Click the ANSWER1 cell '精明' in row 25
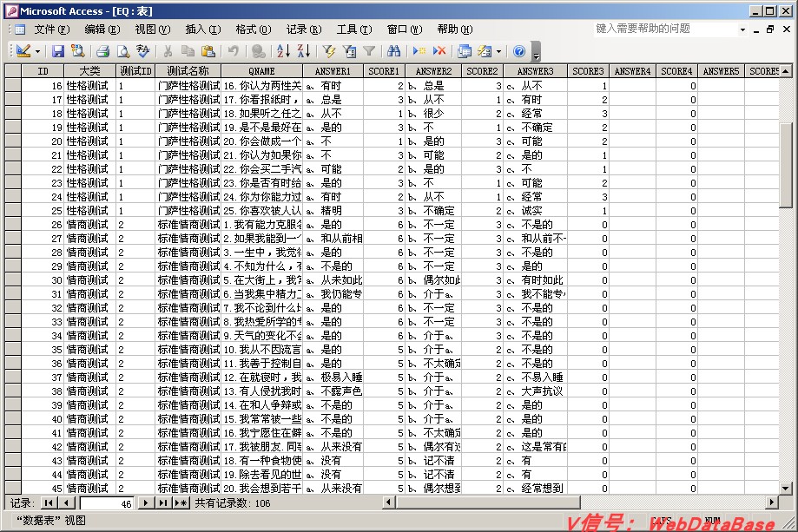 (333, 211)
